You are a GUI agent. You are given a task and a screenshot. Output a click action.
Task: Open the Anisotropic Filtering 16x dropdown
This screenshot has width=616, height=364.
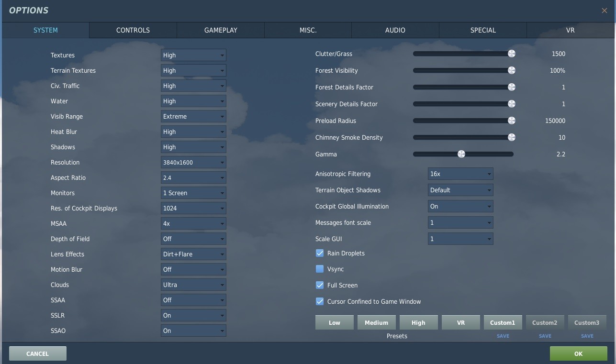coord(460,174)
